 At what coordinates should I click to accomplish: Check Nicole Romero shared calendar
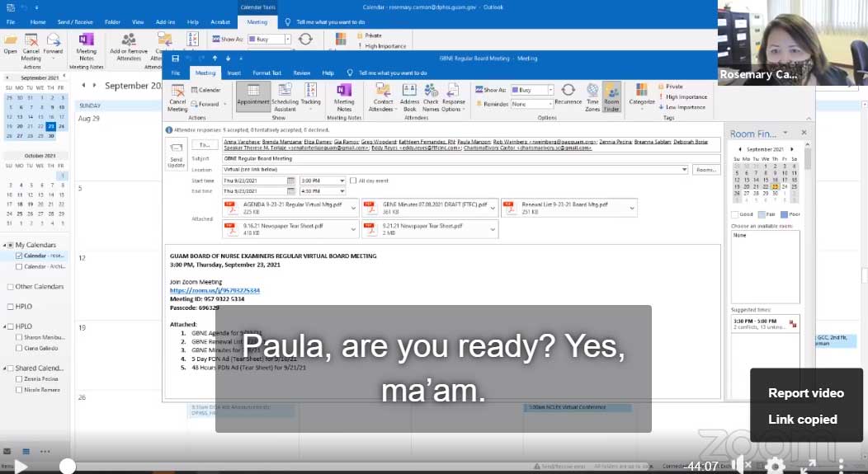tap(19, 390)
